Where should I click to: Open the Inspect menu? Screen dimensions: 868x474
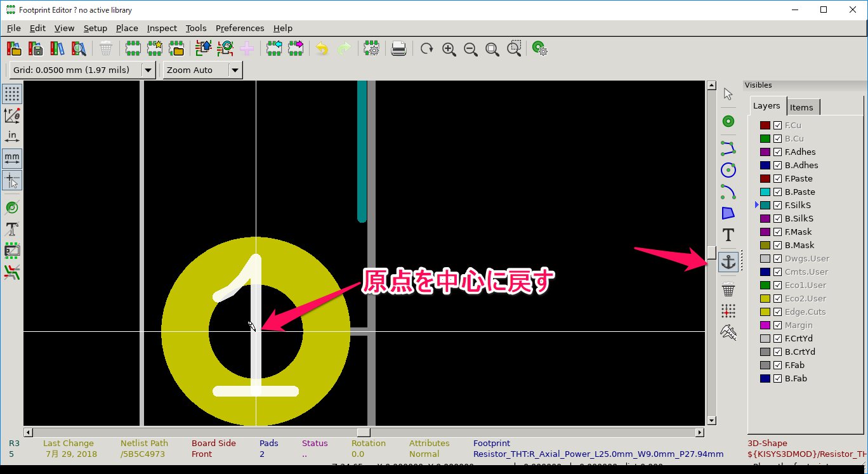pos(162,28)
